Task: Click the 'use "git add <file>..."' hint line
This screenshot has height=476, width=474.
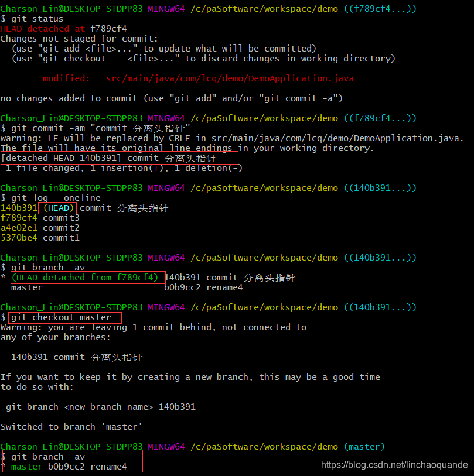Action: 164,49
